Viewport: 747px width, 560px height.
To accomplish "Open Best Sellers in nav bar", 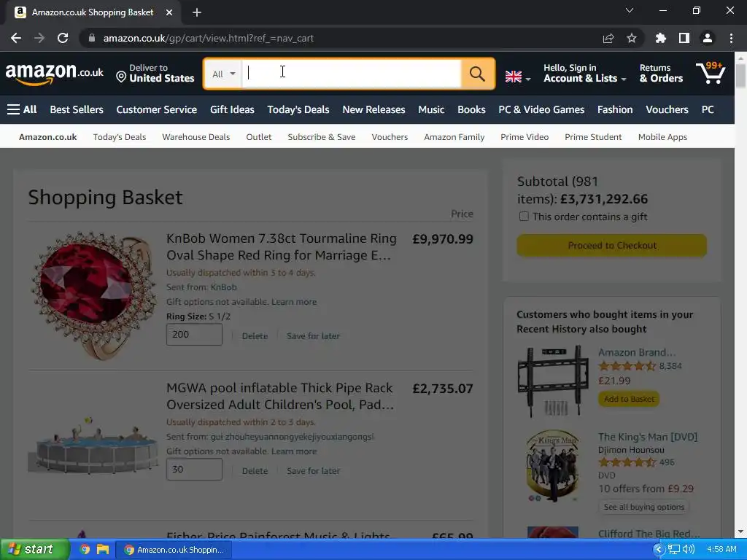I will [x=77, y=109].
